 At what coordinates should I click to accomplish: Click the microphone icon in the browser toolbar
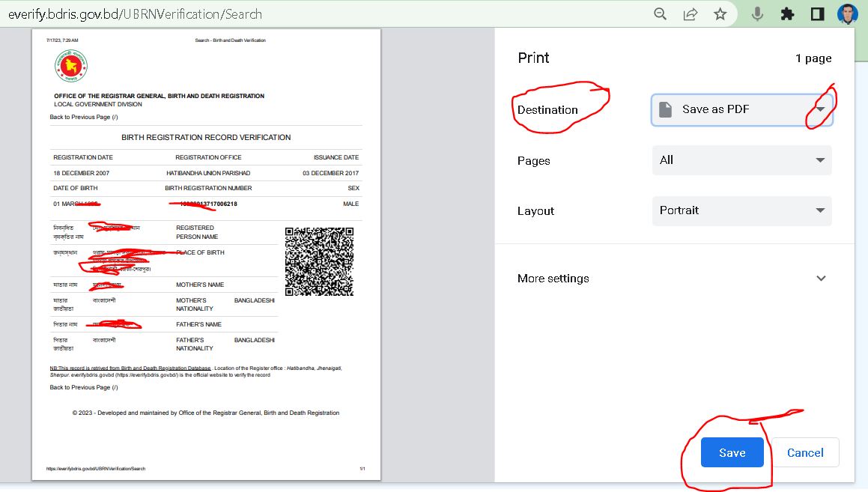757,14
